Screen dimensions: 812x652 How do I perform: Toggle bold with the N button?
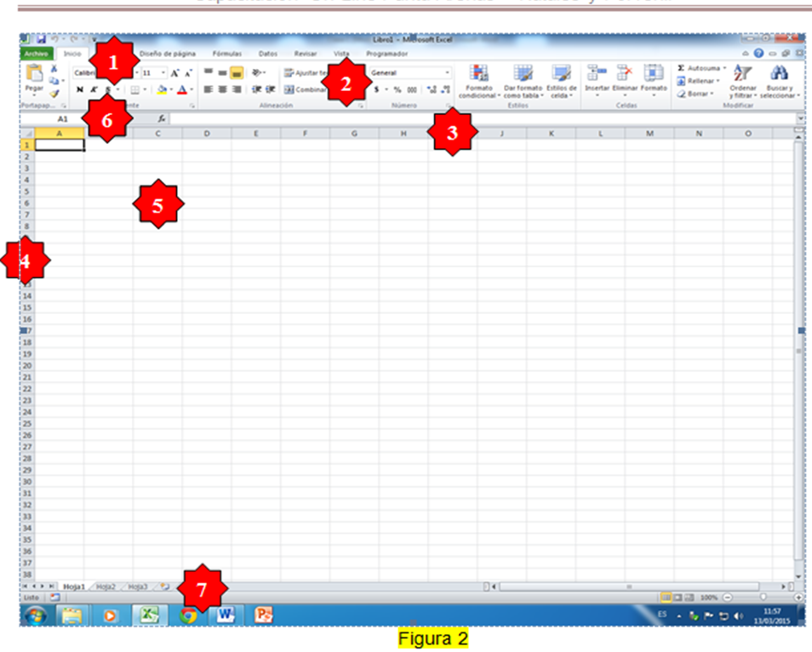point(80,89)
